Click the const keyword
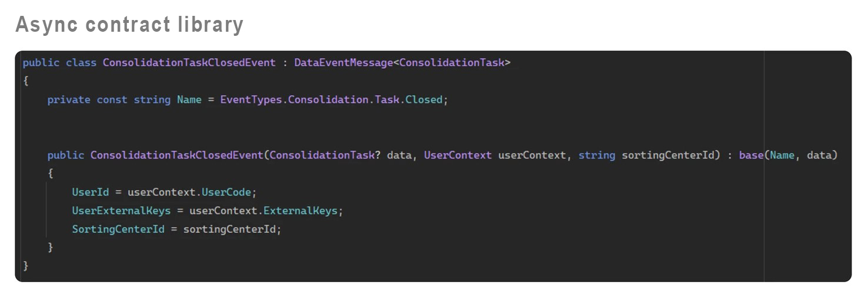Screen dimensions: 868x298 click(112, 100)
